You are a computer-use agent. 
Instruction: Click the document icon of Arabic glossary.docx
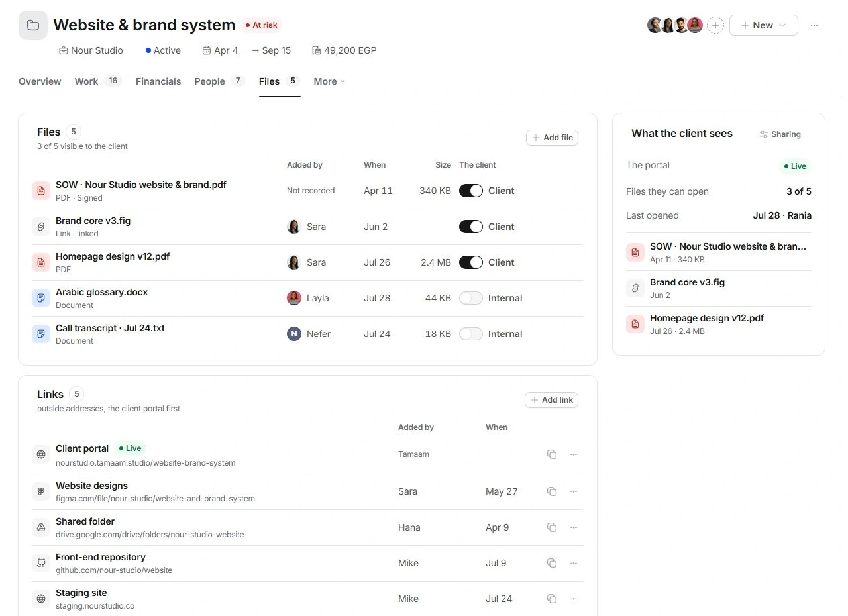[x=41, y=298]
